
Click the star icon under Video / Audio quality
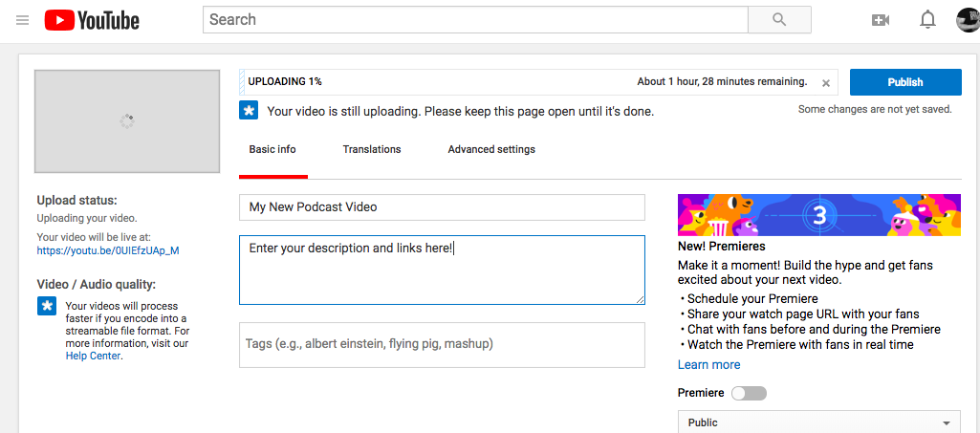tap(47, 306)
